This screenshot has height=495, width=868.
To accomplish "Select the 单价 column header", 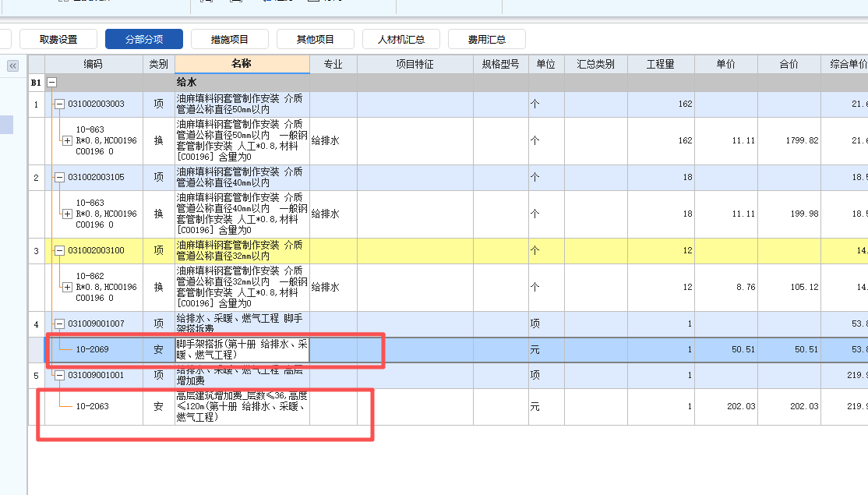I will [x=726, y=64].
